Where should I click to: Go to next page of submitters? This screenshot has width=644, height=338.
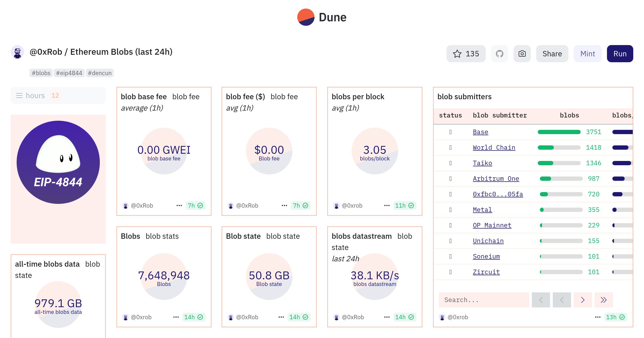coord(583,300)
